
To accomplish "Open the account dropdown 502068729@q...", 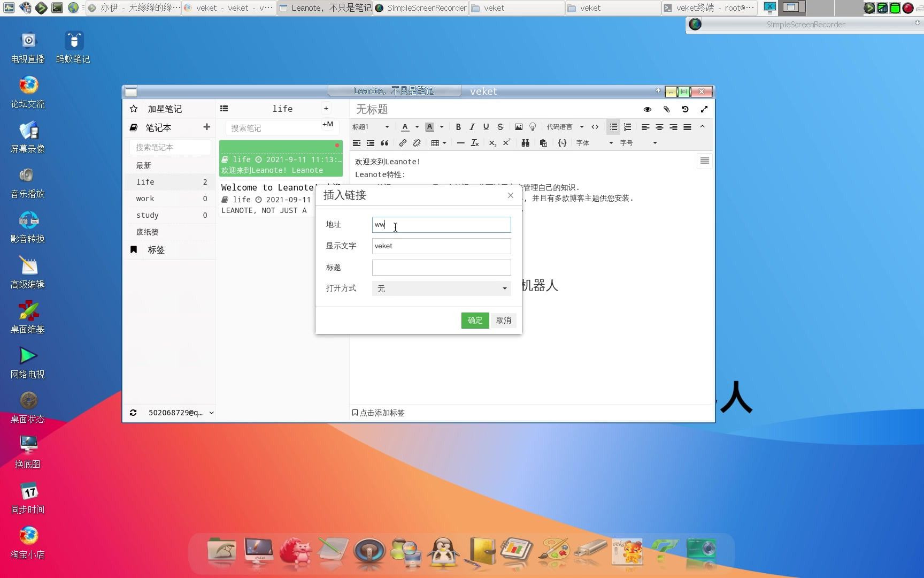I will 181,413.
